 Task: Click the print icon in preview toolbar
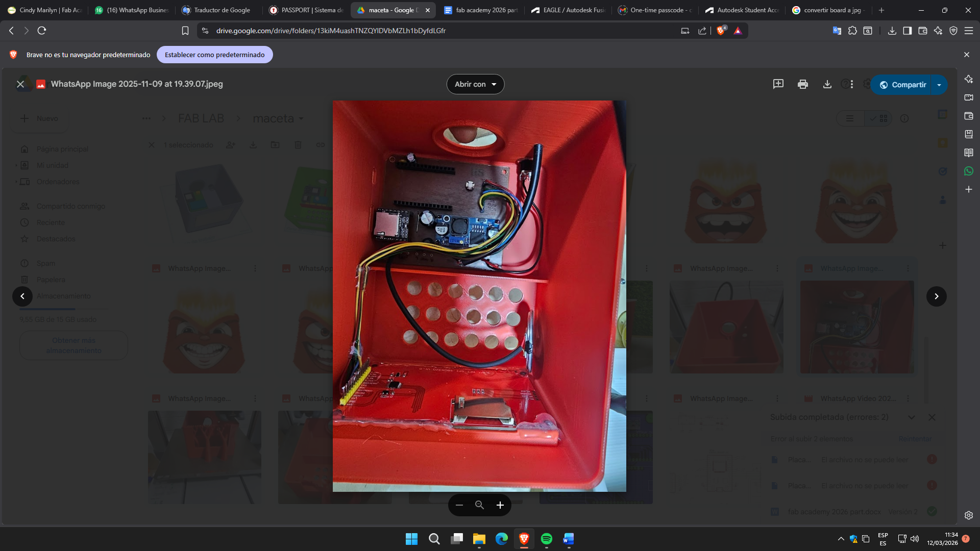(802, 84)
